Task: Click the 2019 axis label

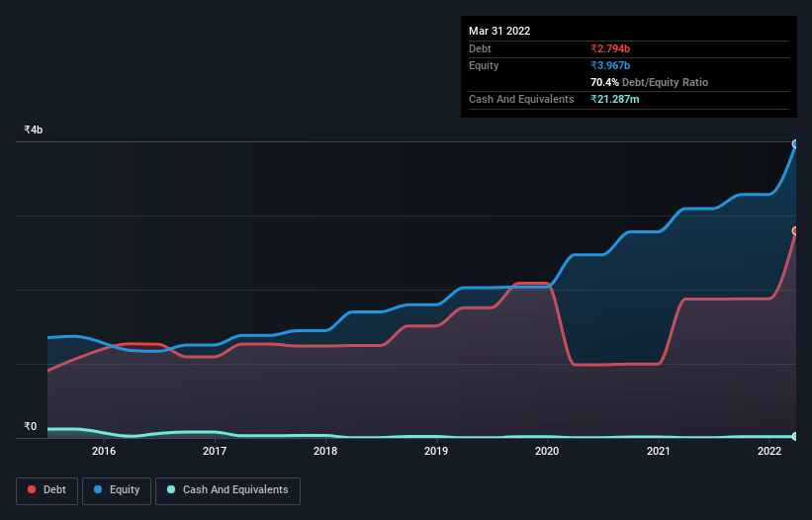Action: (x=436, y=451)
